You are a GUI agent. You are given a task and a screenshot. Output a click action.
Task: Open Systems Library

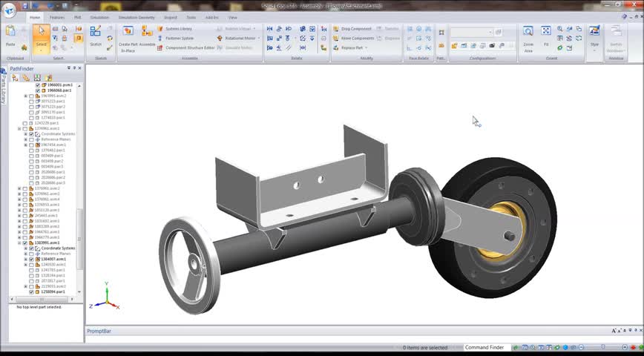pyautogui.click(x=175, y=29)
